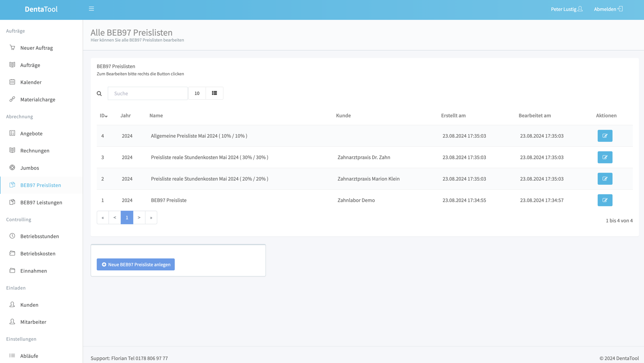
Task: Edit the Zahnarztpraxis Dr. Zahn price list
Action: [604, 157]
